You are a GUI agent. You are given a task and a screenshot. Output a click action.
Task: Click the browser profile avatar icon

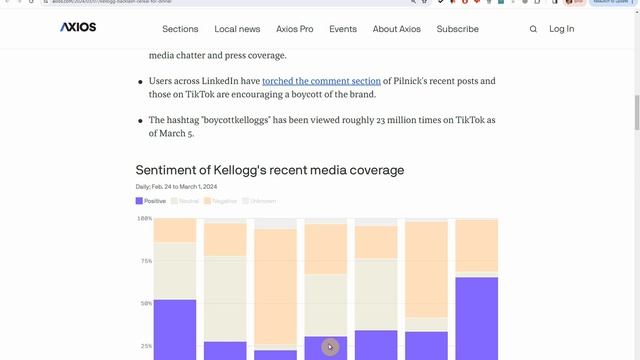(x=569, y=2)
